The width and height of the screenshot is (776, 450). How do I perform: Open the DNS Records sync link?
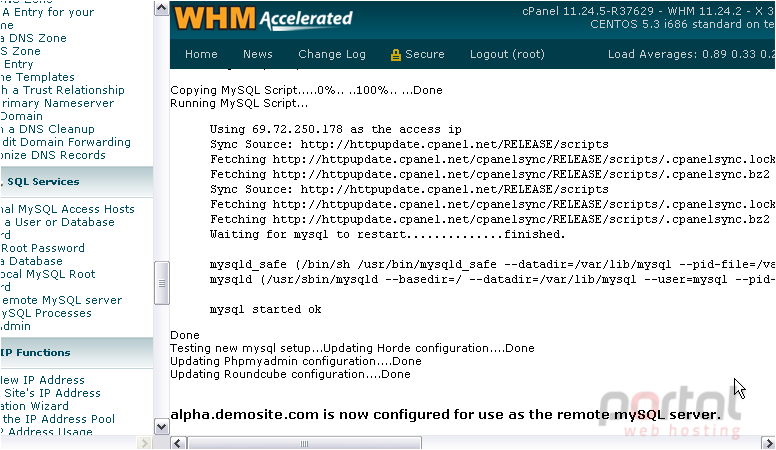tap(53, 155)
